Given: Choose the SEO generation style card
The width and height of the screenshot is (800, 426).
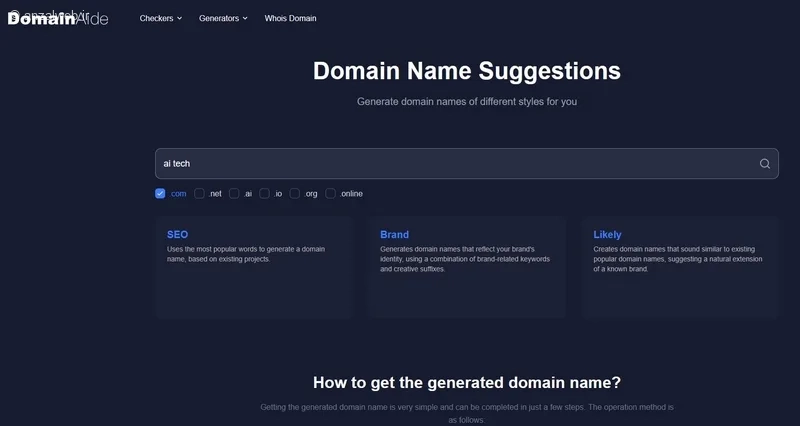Looking at the screenshot, I should pyautogui.click(x=254, y=267).
